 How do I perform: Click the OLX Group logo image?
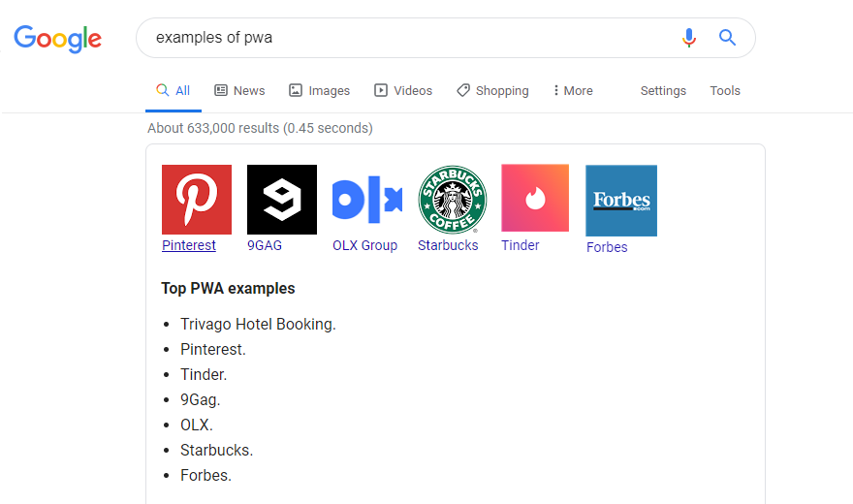(x=367, y=200)
